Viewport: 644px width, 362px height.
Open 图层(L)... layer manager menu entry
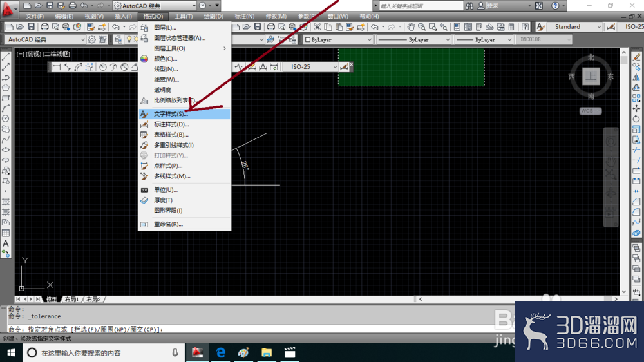point(184,28)
